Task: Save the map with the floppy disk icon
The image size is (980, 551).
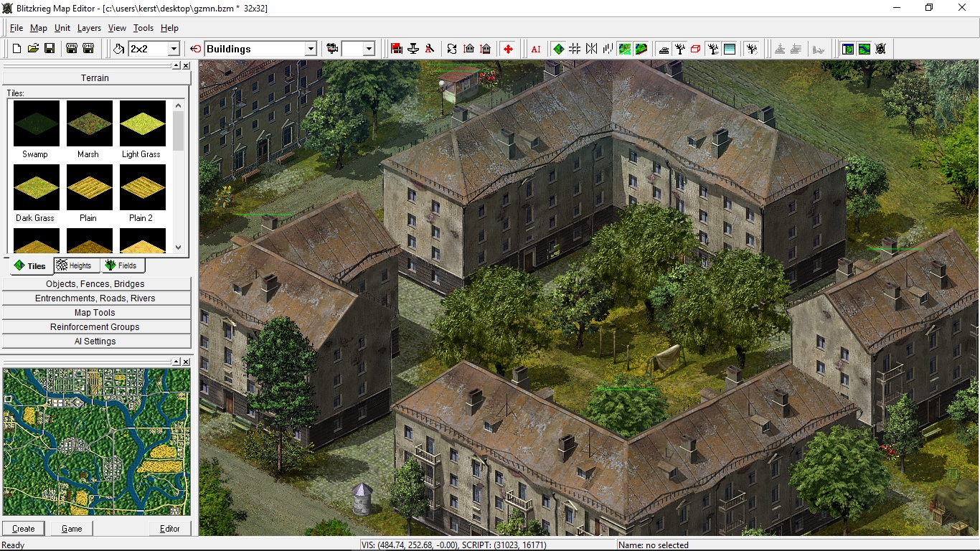Action: click(50, 49)
